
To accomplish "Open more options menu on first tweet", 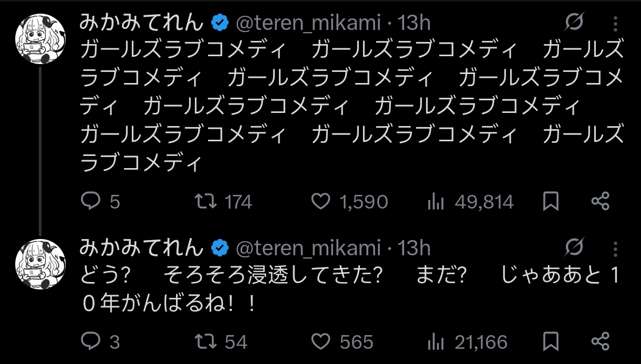I will (616, 23).
